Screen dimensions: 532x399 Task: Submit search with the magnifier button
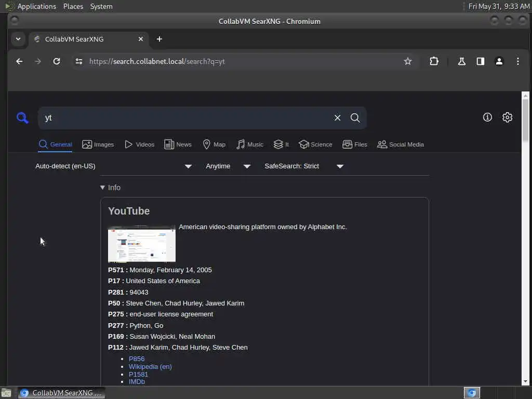coord(355,118)
